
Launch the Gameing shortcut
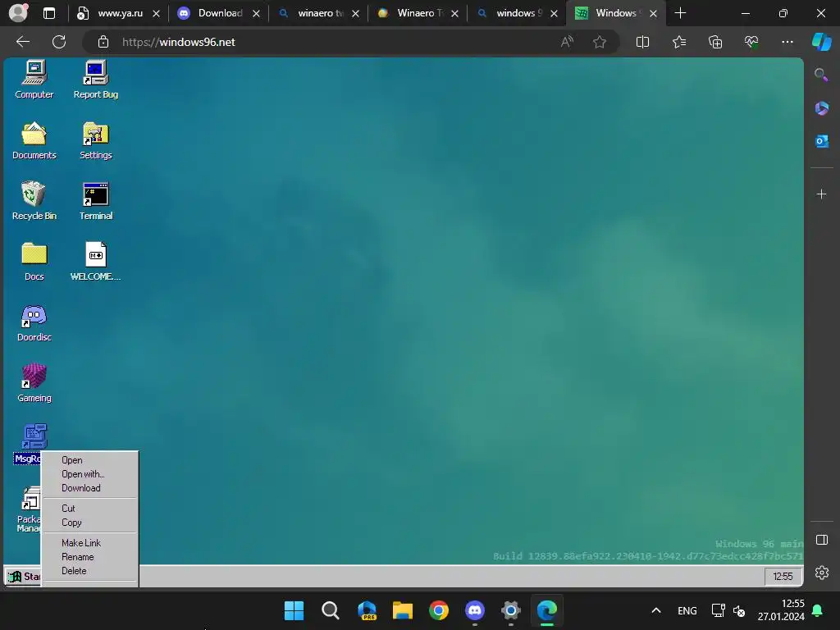coord(34,383)
